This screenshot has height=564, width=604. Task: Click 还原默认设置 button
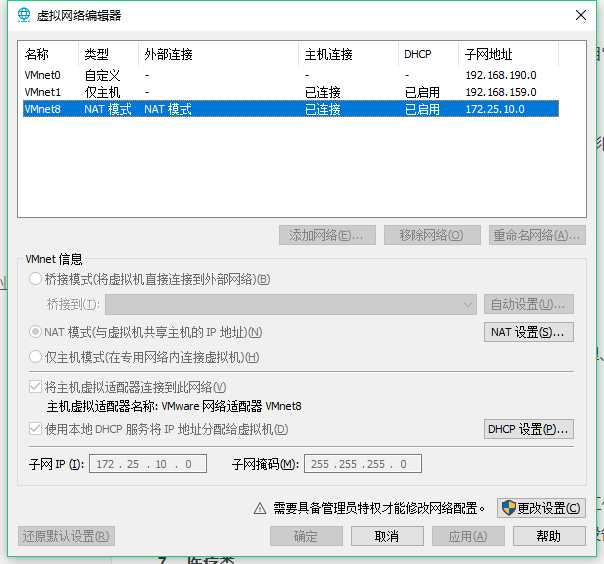[66, 536]
